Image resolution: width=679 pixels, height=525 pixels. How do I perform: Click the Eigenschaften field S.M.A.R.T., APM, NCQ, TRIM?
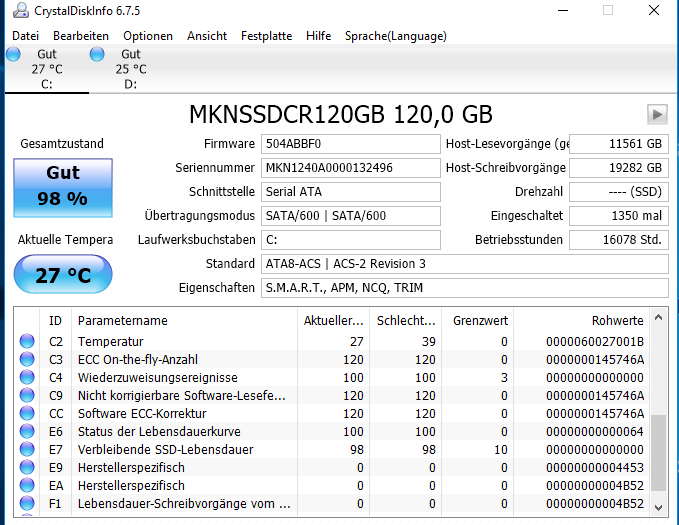pyautogui.click(x=465, y=288)
